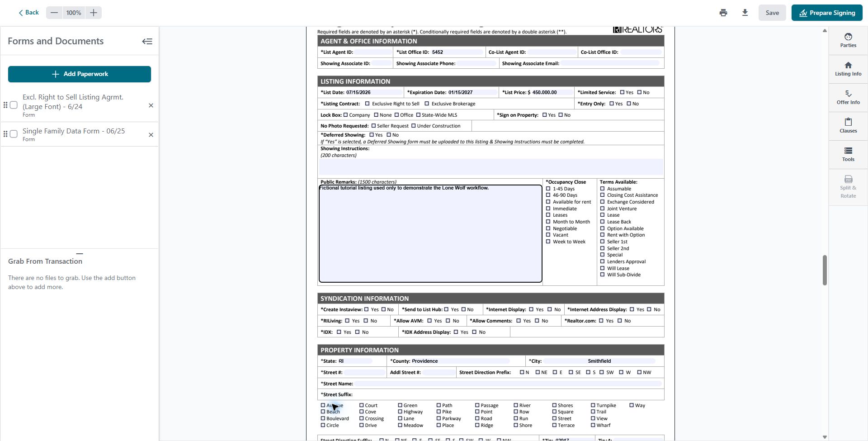Select the Single Family Data Form checkbox
The image size is (868, 441).
14,134
